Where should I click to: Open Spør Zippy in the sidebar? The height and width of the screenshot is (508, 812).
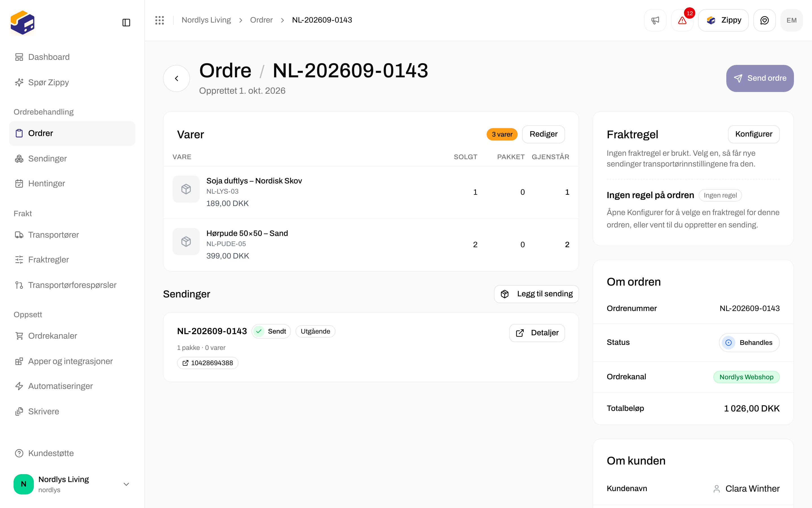tap(72, 82)
